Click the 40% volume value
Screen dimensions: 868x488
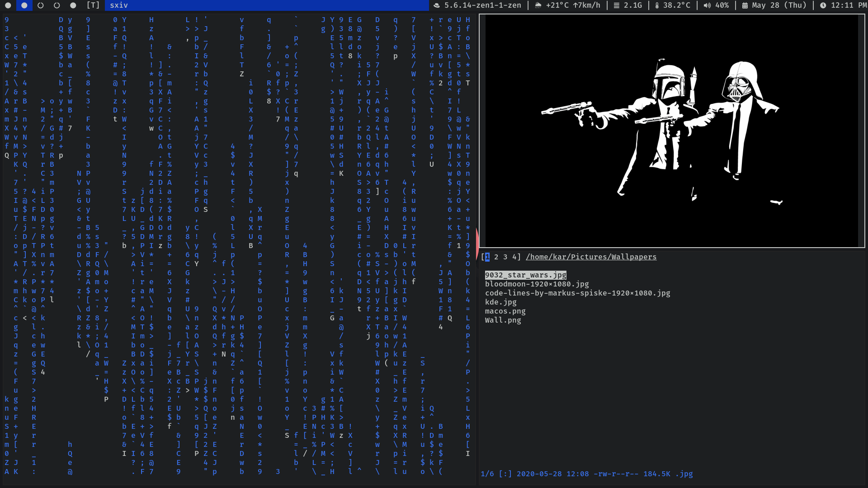[x=722, y=5]
